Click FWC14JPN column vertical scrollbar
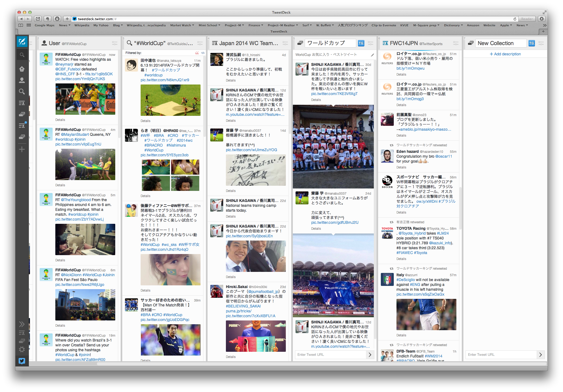Image resolution: width=563 pixels, height=392 pixels. pyautogui.click(x=461, y=208)
